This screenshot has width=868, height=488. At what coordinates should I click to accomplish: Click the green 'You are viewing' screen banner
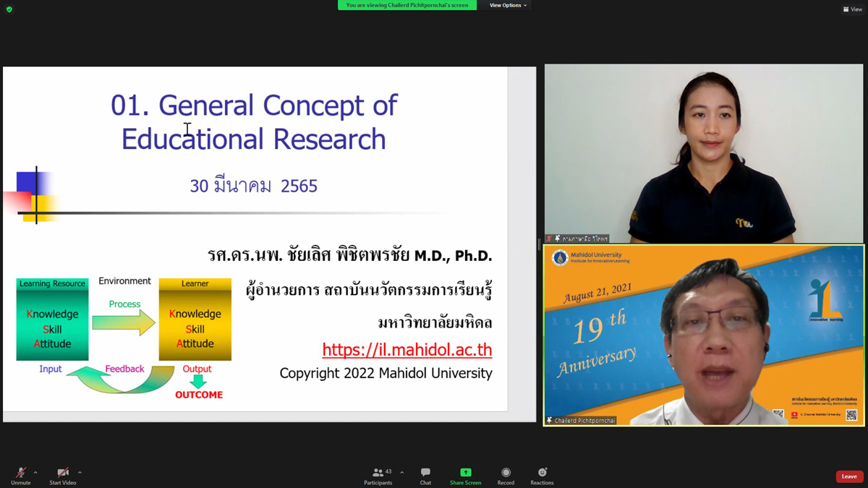[x=407, y=5]
